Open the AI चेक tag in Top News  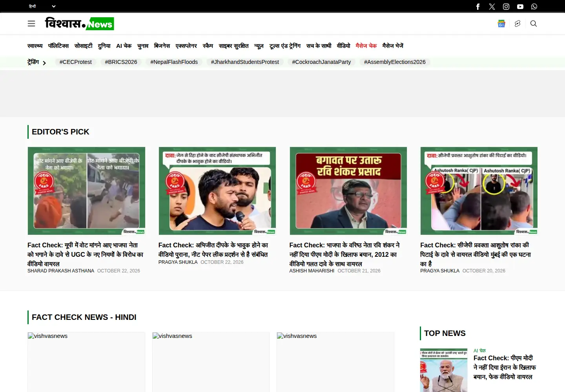pyautogui.click(x=479, y=350)
